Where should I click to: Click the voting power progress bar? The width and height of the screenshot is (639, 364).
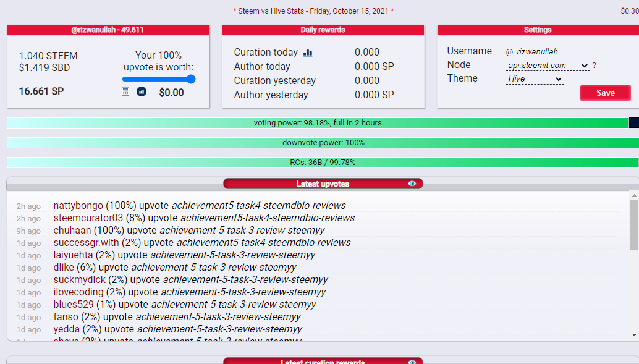click(323, 123)
